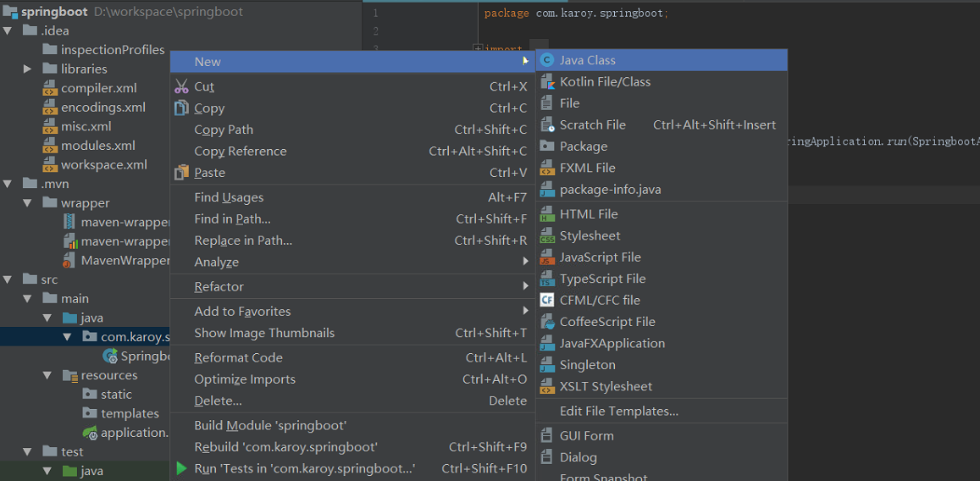Click the Paste clipboard icon
This screenshot has width=980, height=481.
182,173
